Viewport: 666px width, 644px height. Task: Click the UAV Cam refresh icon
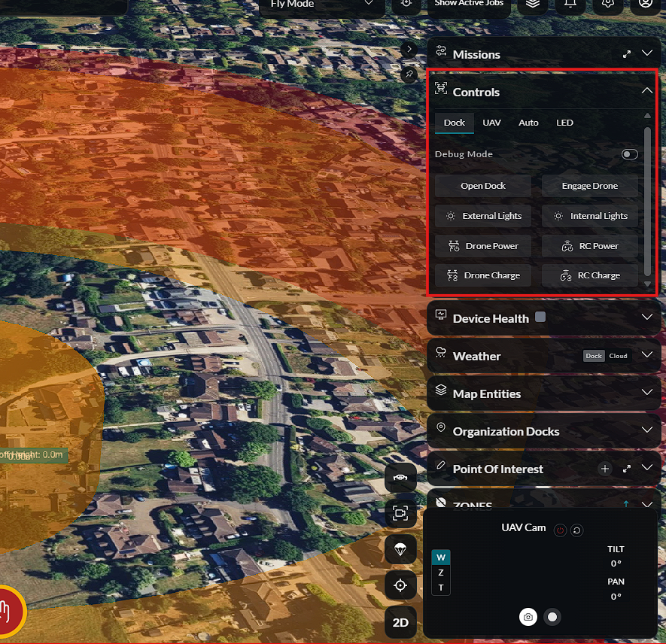coord(576,530)
